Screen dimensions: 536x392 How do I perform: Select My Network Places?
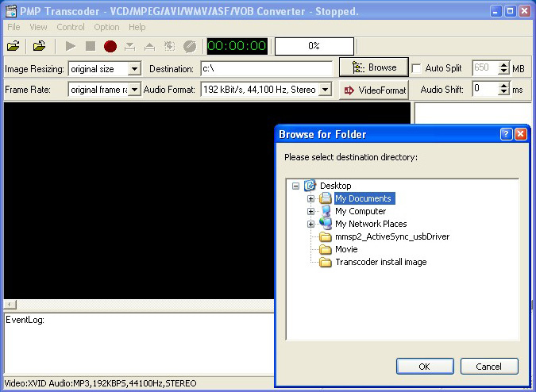point(371,224)
